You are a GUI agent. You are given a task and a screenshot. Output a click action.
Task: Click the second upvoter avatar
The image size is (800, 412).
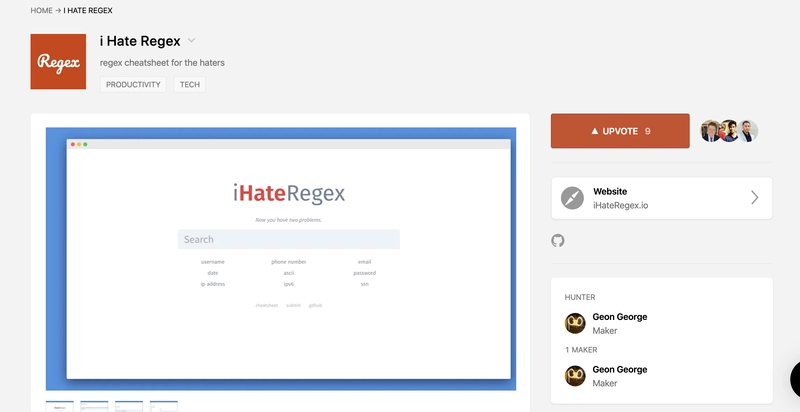(729, 131)
